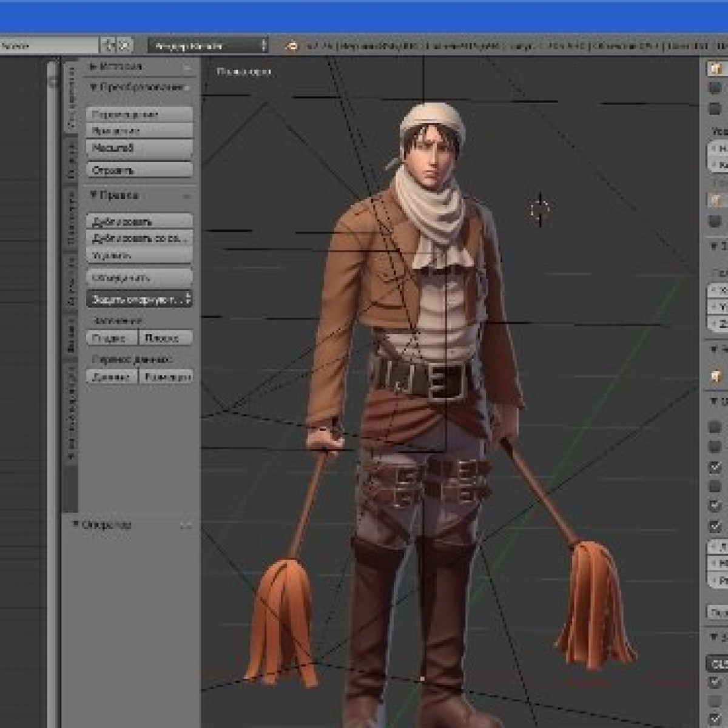Click the Вращение (Rotate) button
The height and width of the screenshot is (728, 728).
coord(140,130)
